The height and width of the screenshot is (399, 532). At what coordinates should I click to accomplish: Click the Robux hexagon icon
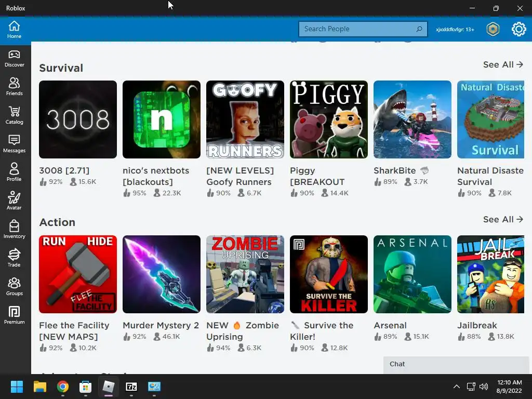(x=493, y=29)
